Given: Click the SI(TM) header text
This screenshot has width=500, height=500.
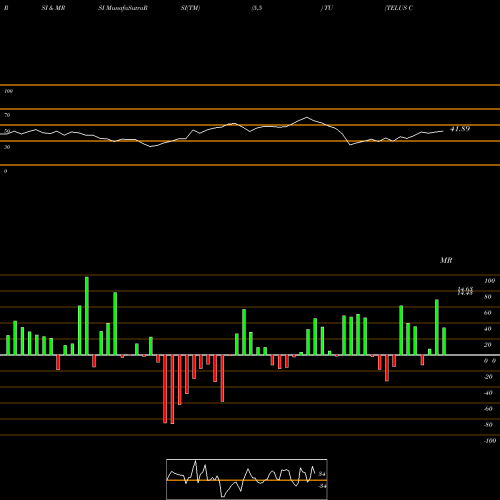Looking at the screenshot, I should (x=190, y=8).
